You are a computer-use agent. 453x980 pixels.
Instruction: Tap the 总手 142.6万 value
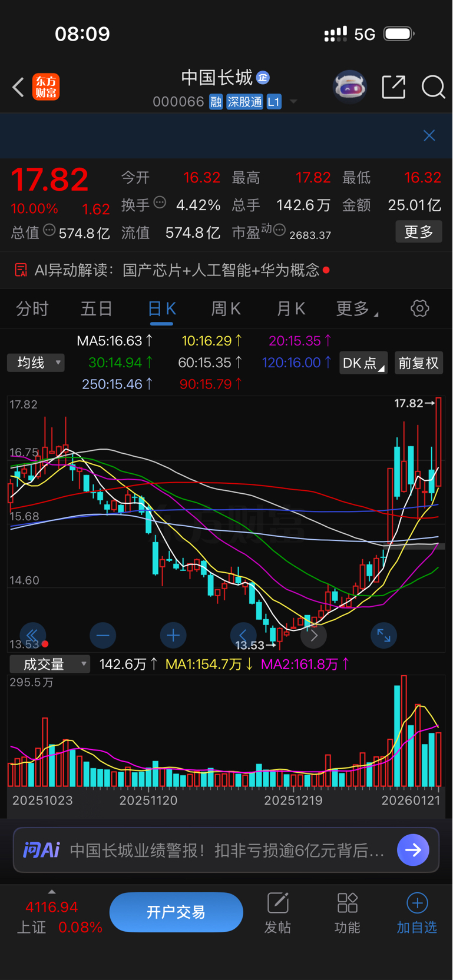303,205
